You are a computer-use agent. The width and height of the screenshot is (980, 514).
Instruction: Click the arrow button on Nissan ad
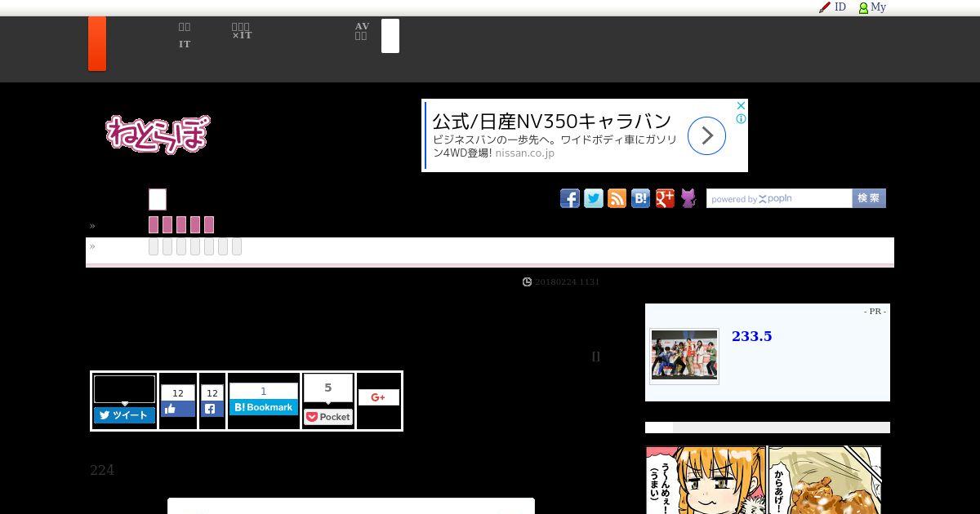706,135
